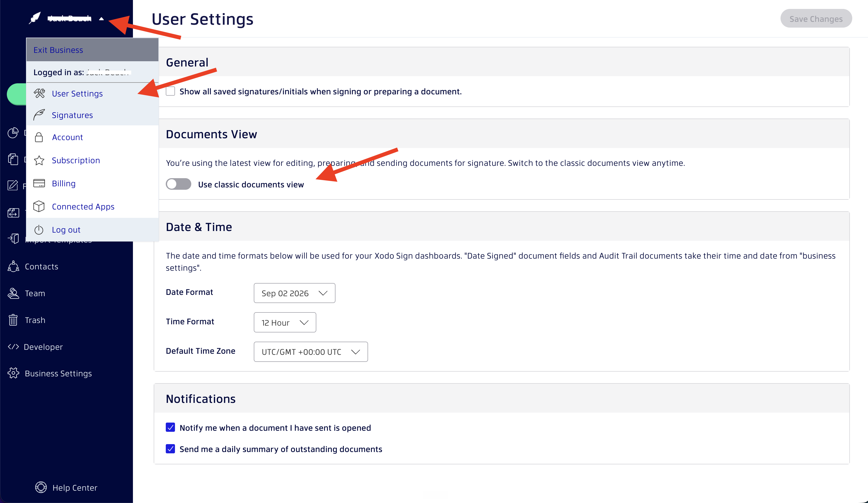Click the Trash bin icon
The width and height of the screenshot is (868, 503).
[13, 320]
